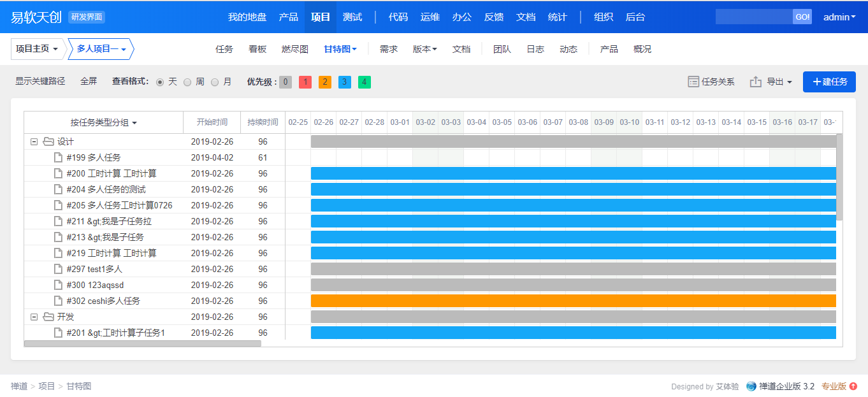Click the 禅道 globe logo icon in footer
The width and height of the screenshot is (868, 397).
coord(751,386)
